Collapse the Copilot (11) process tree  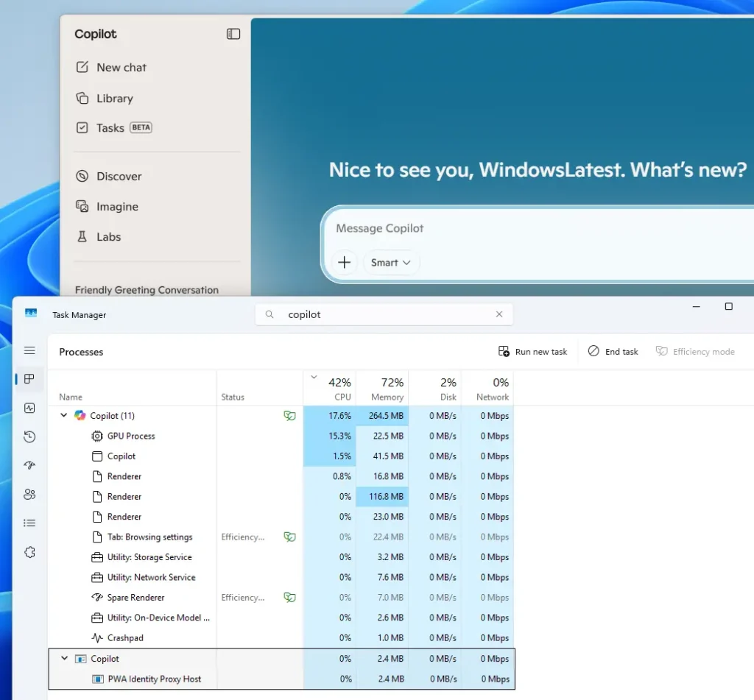pyautogui.click(x=63, y=415)
